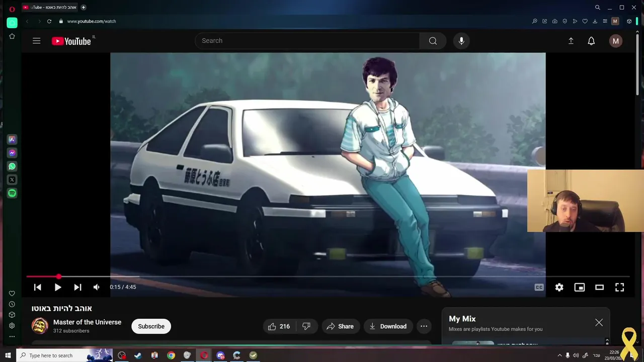Open Opera sidebar history clock
The width and height of the screenshot is (644, 362).
12,304
